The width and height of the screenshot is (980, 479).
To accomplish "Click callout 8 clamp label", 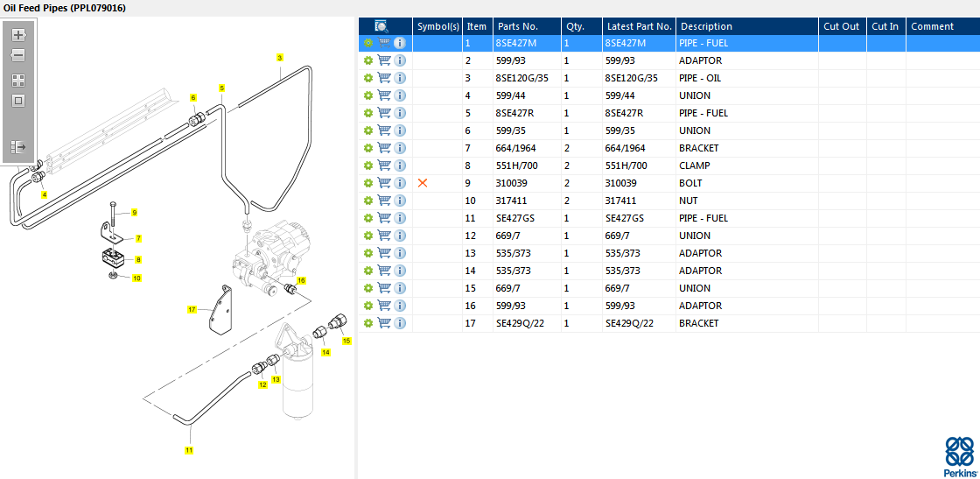I will coord(138,259).
